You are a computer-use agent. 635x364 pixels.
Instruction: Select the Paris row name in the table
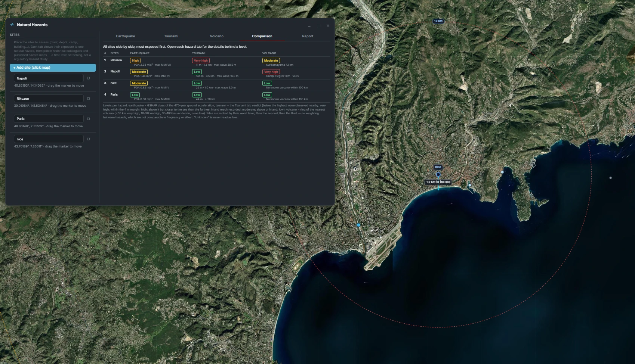click(114, 94)
